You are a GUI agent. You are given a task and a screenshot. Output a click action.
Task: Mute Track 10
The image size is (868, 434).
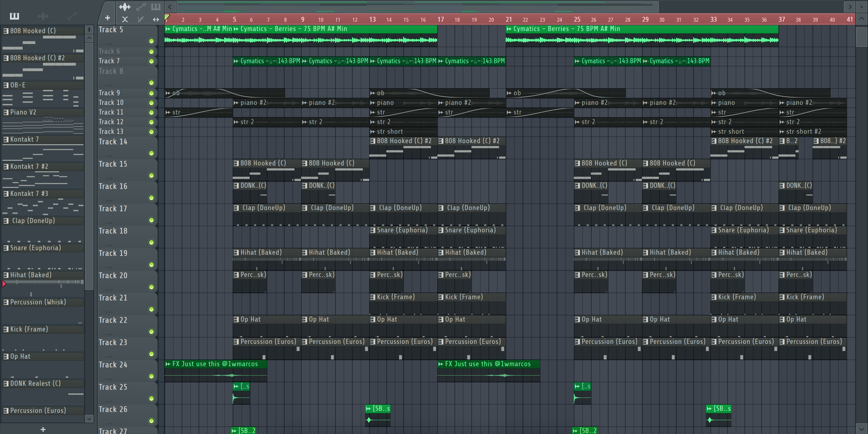[151, 103]
